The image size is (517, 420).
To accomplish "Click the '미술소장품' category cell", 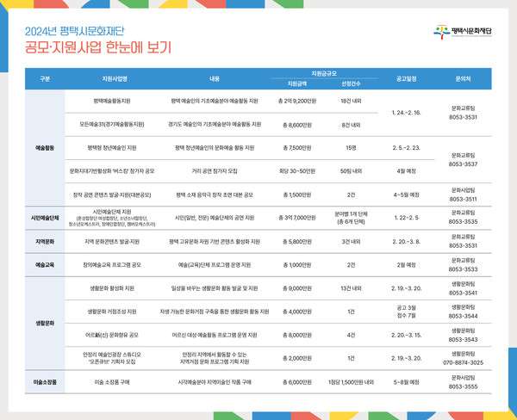I will tap(45, 382).
